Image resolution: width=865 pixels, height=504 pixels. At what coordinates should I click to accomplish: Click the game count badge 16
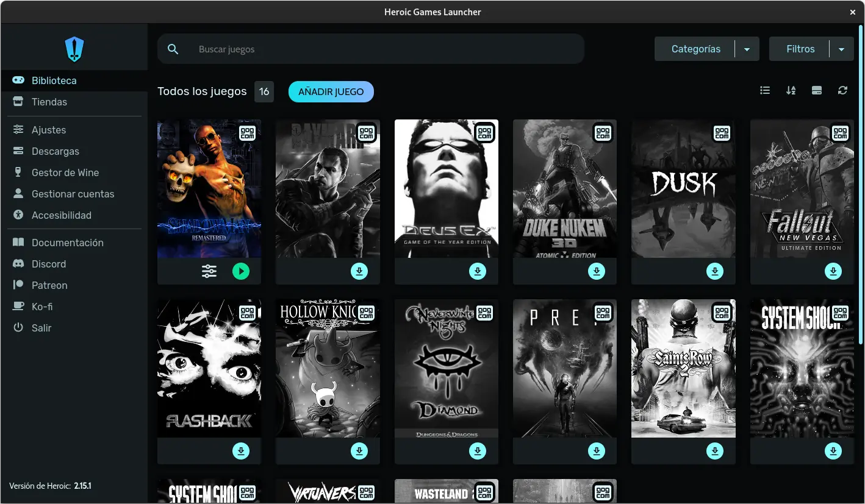click(264, 92)
